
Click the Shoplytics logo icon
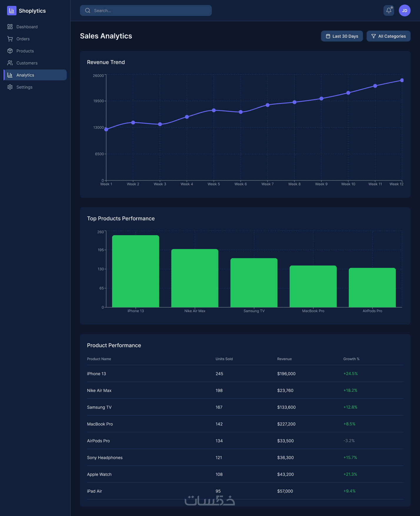click(12, 11)
